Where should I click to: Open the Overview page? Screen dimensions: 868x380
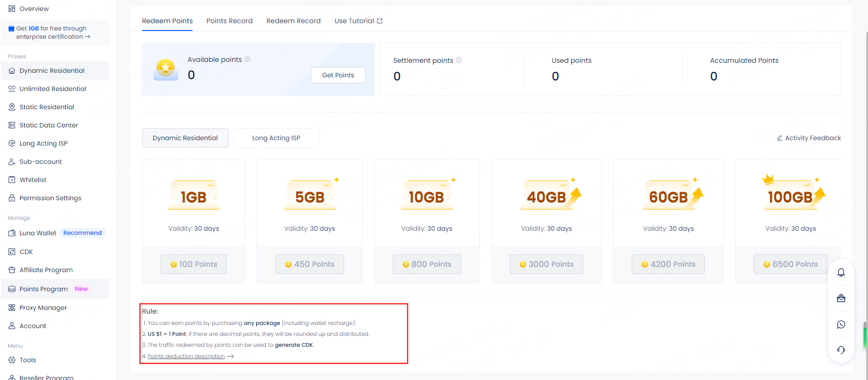click(34, 9)
